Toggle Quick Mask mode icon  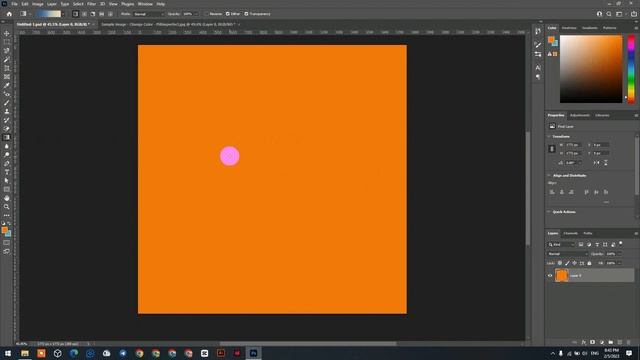tap(7, 243)
